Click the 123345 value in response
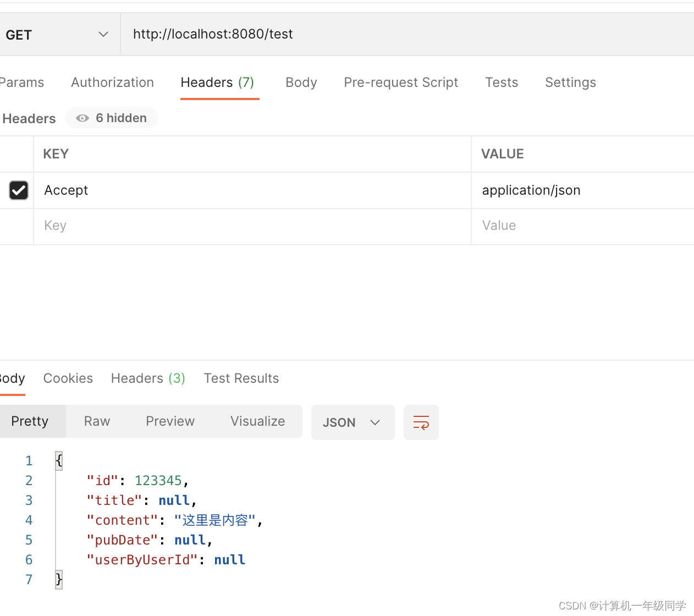 click(158, 481)
